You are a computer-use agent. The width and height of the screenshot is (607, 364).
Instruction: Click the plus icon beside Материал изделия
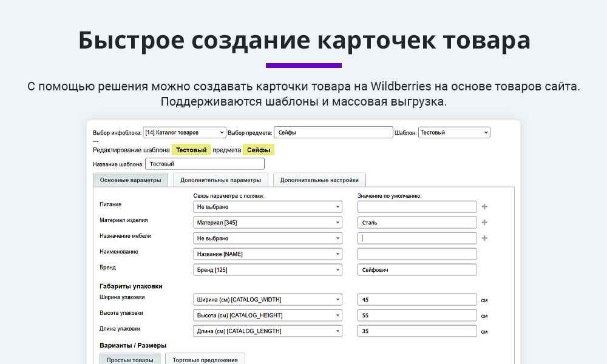(484, 222)
